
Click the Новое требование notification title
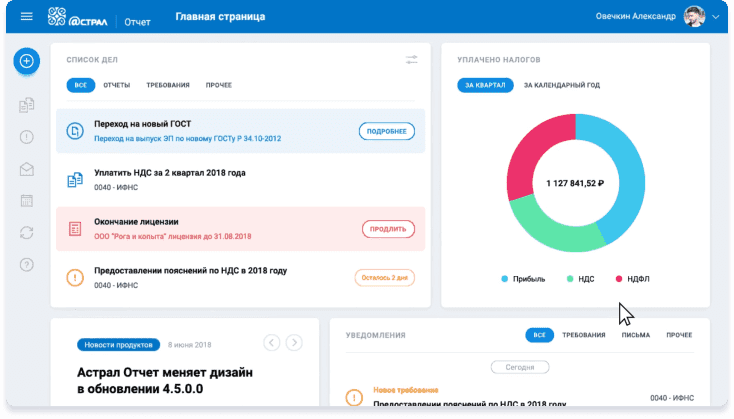click(x=405, y=390)
